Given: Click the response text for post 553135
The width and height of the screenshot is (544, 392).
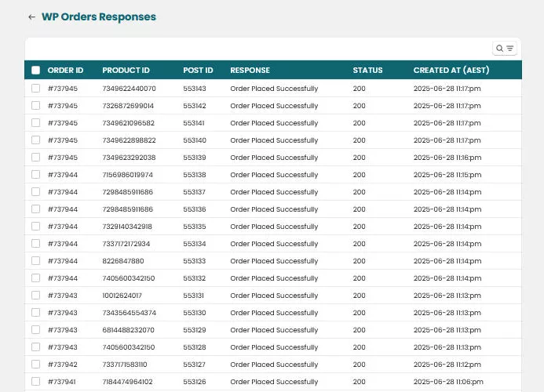Looking at the screenshot, I should pos(274,227).
